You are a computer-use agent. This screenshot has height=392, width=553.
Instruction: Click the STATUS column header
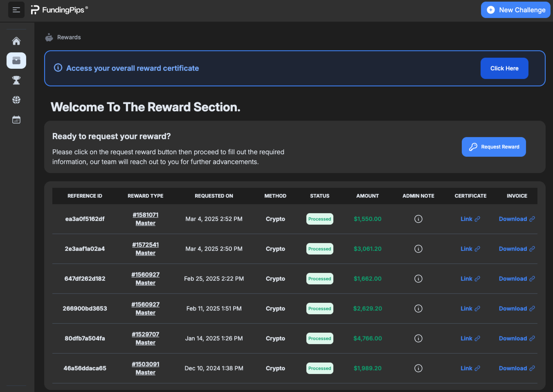tap(320, 196)
